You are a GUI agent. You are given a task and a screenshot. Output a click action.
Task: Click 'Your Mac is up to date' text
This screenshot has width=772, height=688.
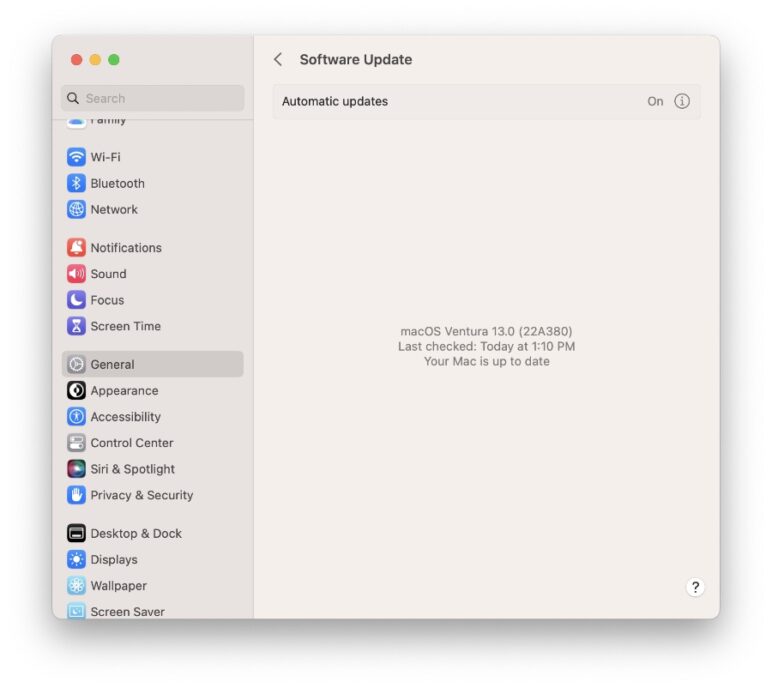[486, 361]
